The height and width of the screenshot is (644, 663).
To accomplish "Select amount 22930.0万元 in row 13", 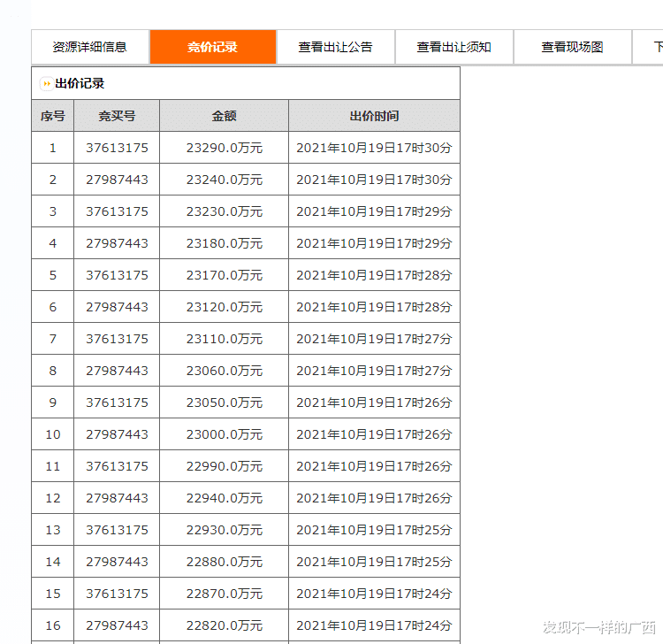I will (225, 530).
